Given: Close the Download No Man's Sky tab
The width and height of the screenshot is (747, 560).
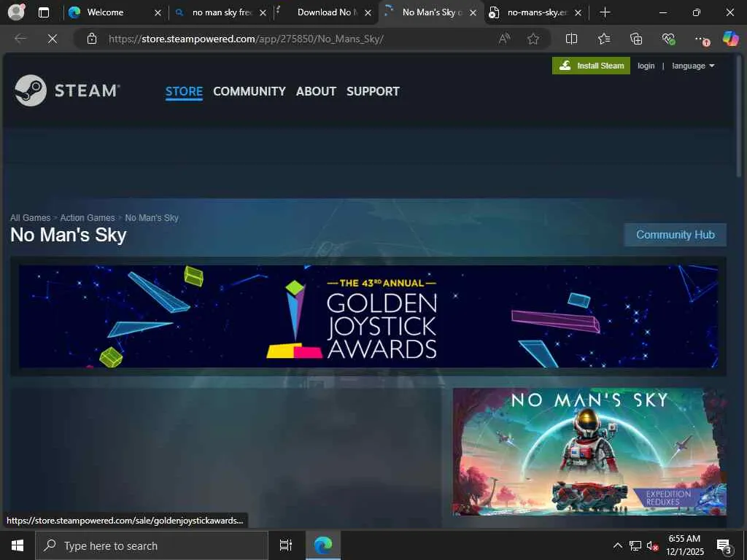Looking at the screenshot, I should point(368,13).
